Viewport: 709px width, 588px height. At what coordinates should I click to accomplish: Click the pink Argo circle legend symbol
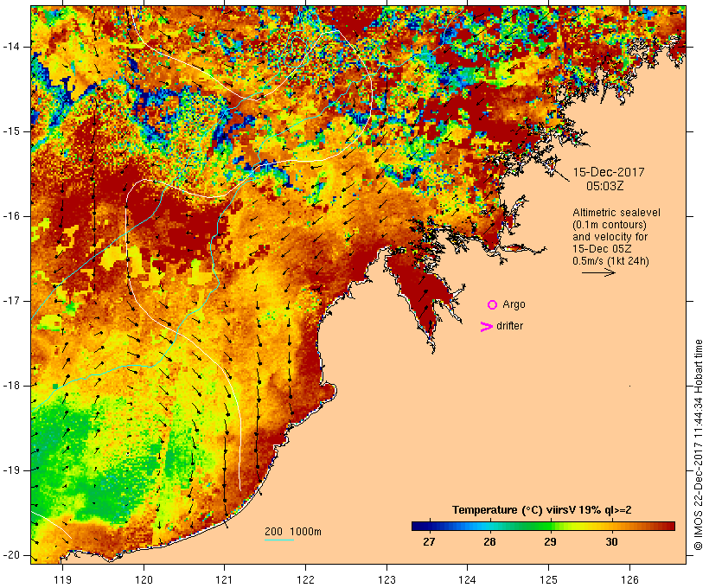point(493,305)
